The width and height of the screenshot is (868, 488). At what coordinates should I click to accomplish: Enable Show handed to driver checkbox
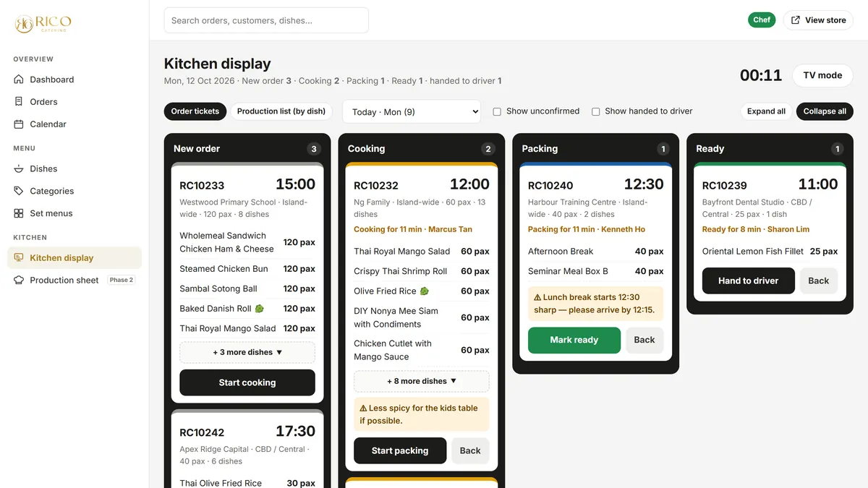pos(596,111)
